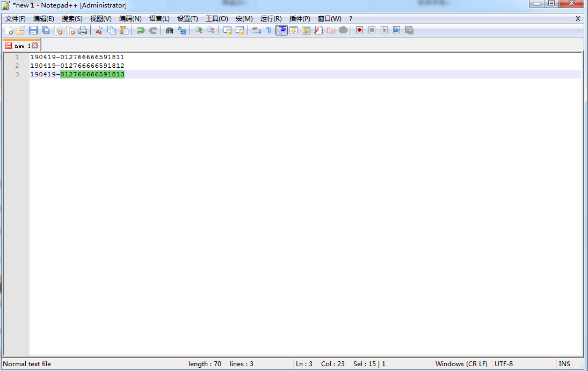Click the Zoom in magnifier icon
Viewport: 588px width, 371px height.
click(x=199, y=30)
